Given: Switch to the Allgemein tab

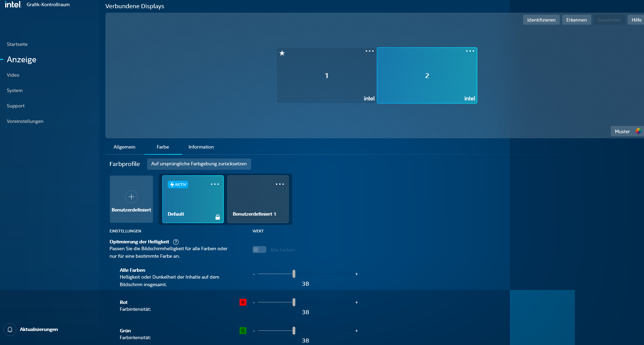Looking at the screenshot, I should click(125, 147).
